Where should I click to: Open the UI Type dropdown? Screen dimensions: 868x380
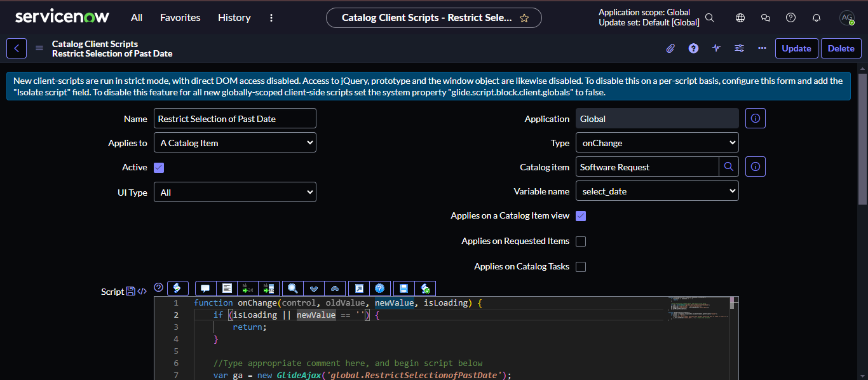click(x=235, y=192)
